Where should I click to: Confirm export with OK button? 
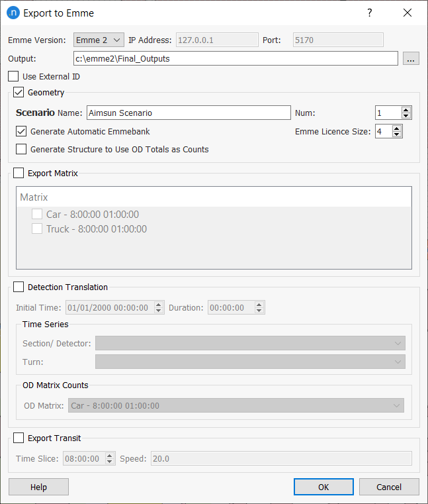coord(323,487)
